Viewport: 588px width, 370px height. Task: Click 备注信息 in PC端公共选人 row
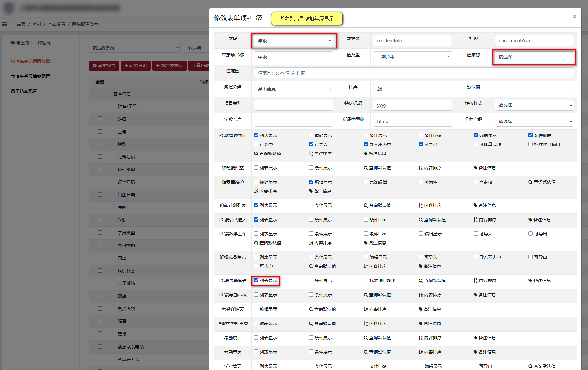coord(540,220)
